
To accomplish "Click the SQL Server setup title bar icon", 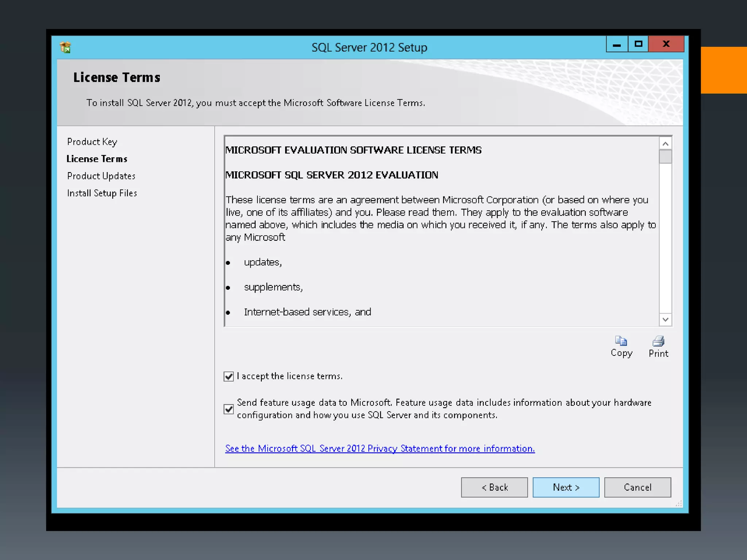I will [x=65, y=47].
